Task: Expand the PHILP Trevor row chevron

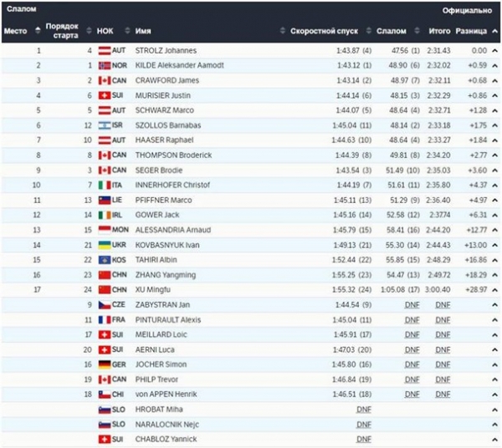Action: point(495,379)
